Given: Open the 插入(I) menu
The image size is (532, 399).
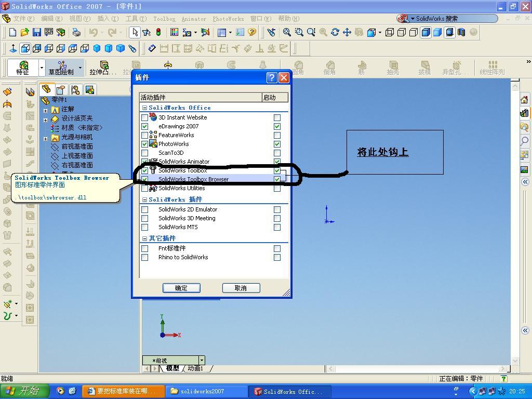Looking at the screenshot, I should [108, 19].
